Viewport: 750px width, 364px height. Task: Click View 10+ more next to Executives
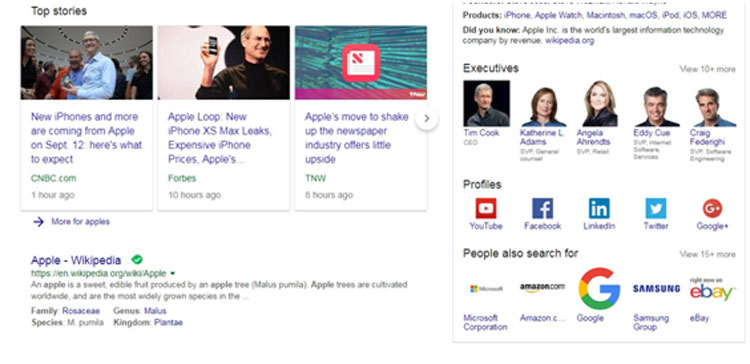coord(707,69)
